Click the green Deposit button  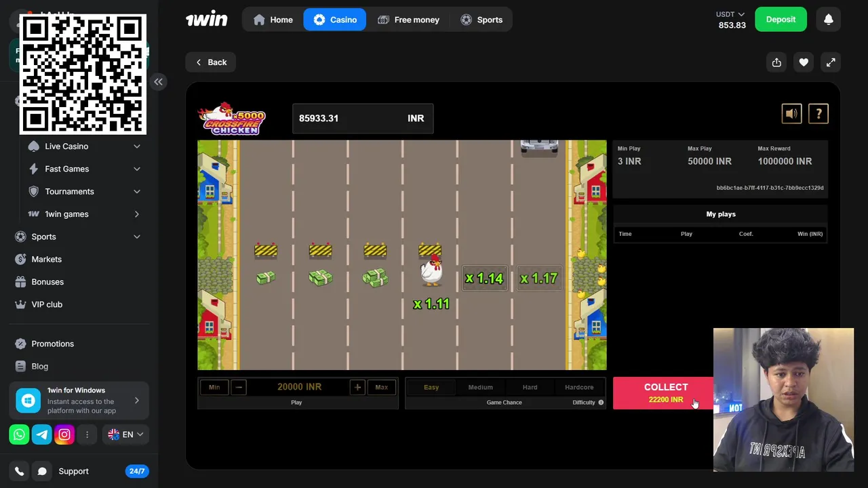pos(781,20)
